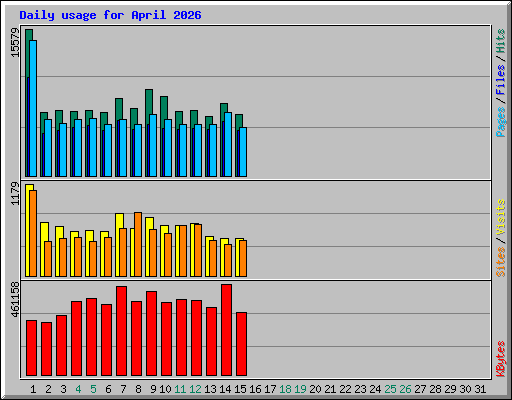Click green day 4 on the x-axis

[78, 389]
